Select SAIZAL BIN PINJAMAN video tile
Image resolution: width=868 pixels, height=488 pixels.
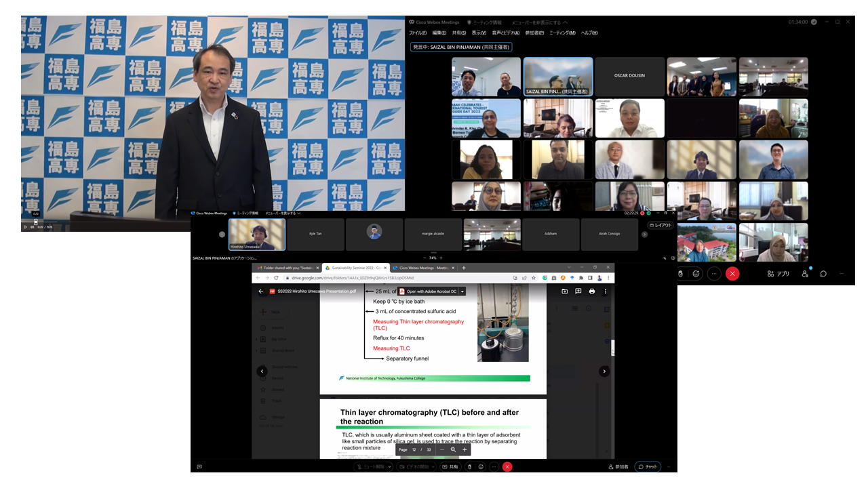click(x=558, y=77)
